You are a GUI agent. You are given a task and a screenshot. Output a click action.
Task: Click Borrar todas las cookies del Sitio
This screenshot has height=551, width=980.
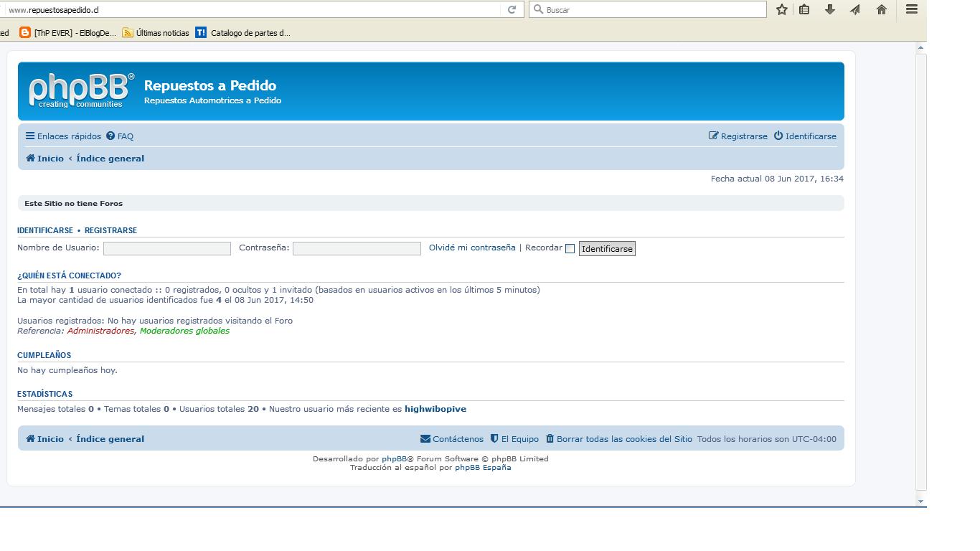[618, 439]
